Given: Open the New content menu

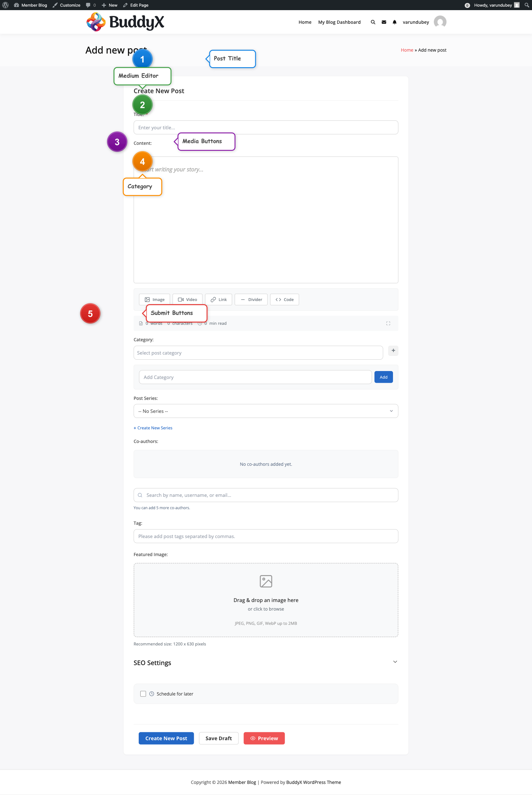Looking at the screenshot, I should [x=109, y=5].
